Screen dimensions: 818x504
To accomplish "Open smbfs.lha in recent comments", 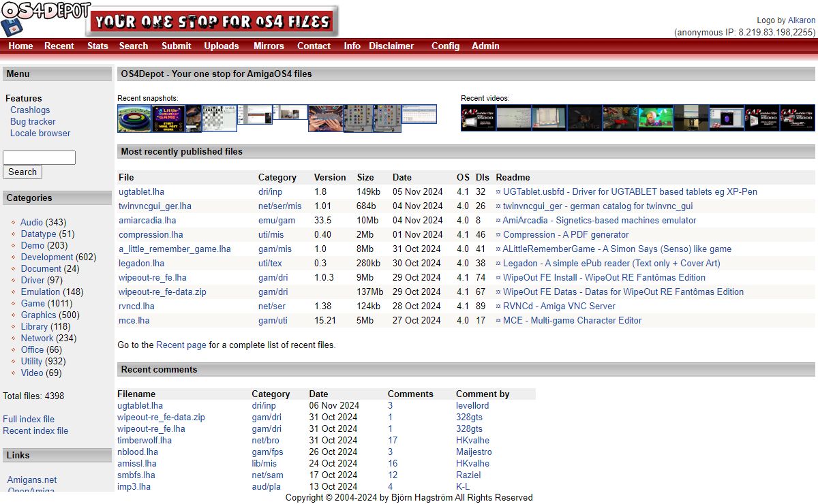I will (136, 475).
